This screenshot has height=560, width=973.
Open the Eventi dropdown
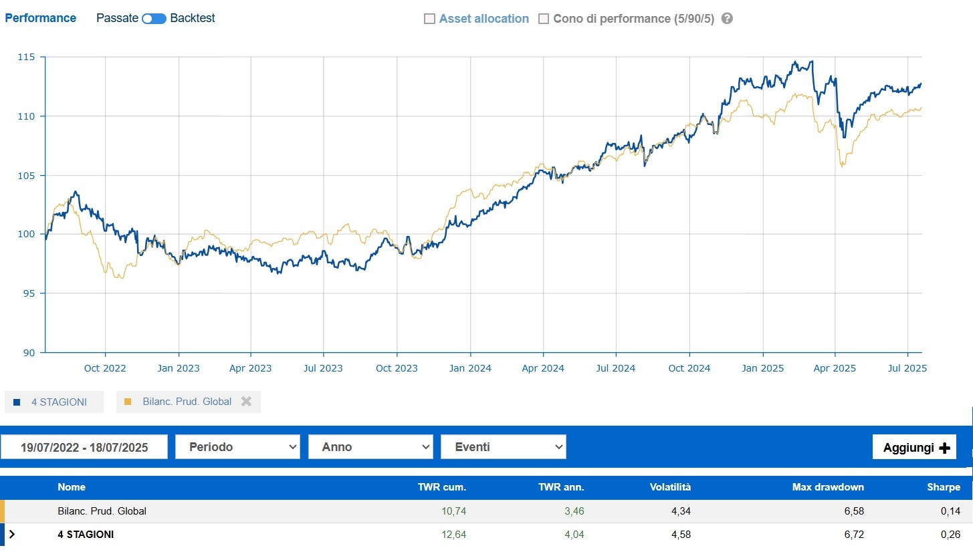click(503, 447)
